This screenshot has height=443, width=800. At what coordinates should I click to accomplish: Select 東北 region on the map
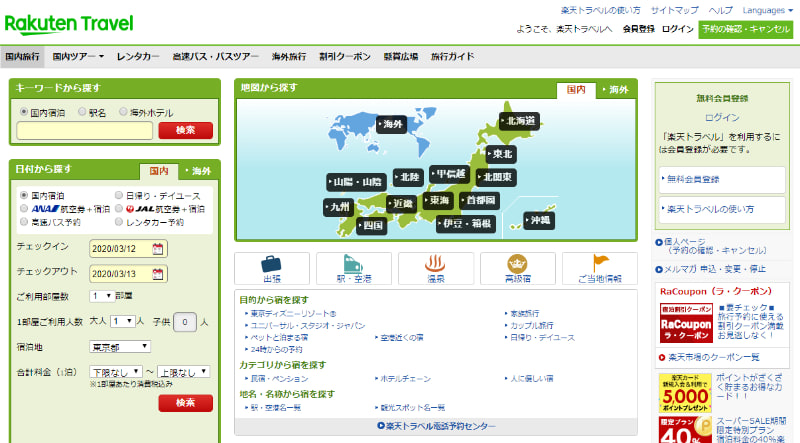click(501, 154)
